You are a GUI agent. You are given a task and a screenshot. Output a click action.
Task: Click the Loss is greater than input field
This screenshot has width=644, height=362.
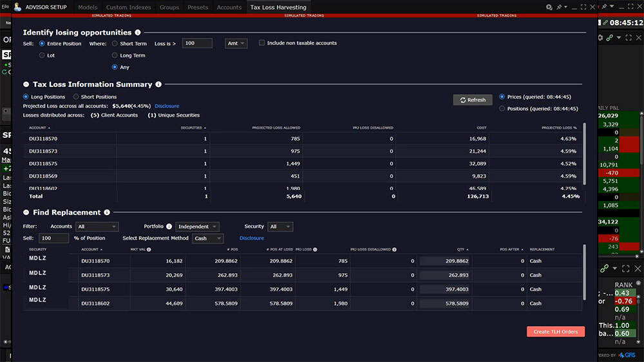[x=196, y=43]
